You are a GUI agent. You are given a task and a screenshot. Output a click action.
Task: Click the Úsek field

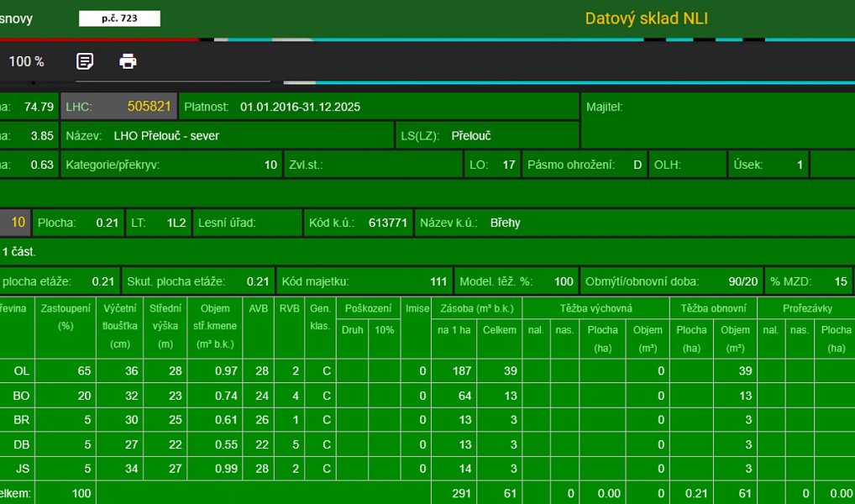[768, 165]
